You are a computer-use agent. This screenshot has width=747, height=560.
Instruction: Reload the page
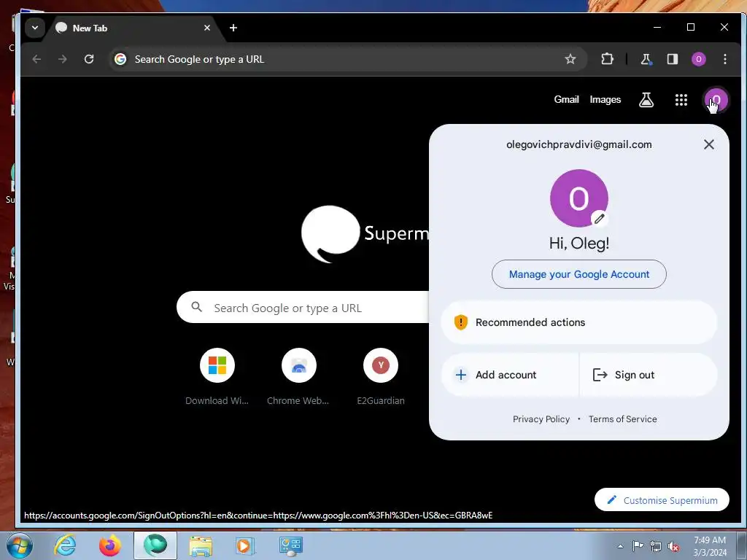pos(88,59)
